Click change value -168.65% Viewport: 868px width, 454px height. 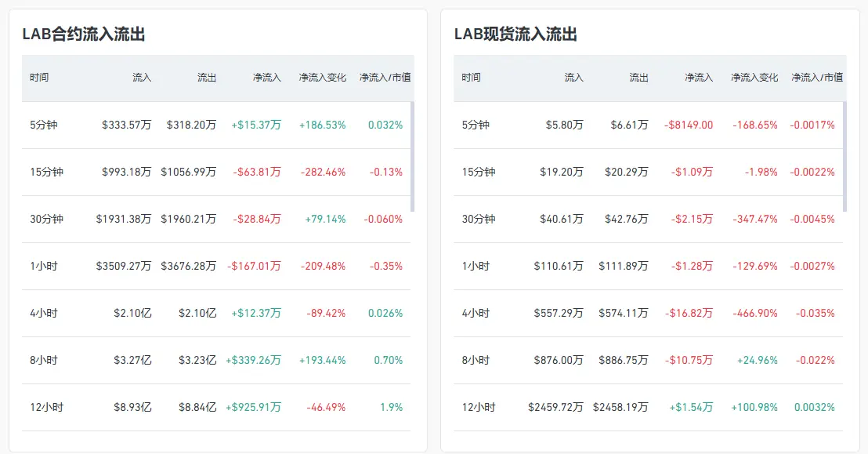pyautogui.click(x=756, y=125)
